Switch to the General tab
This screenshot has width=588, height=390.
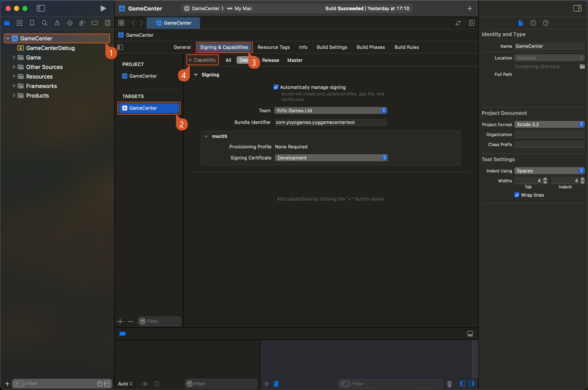pyautogui.click(x=182, y=47)
